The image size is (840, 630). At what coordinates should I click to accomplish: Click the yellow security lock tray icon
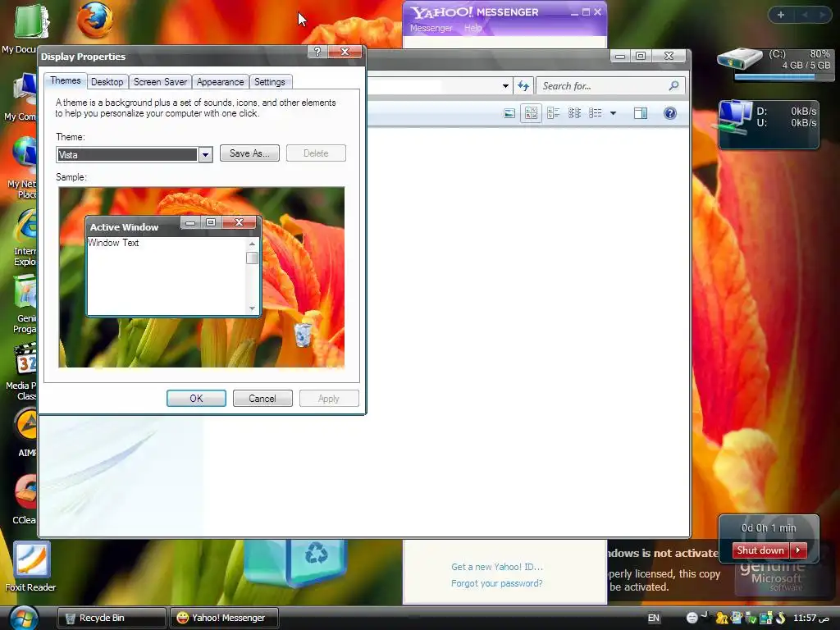point(721,618)
